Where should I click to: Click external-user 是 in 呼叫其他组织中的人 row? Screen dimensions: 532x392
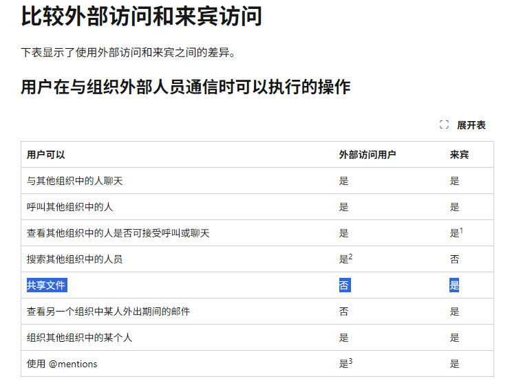(x=343, y=207)
